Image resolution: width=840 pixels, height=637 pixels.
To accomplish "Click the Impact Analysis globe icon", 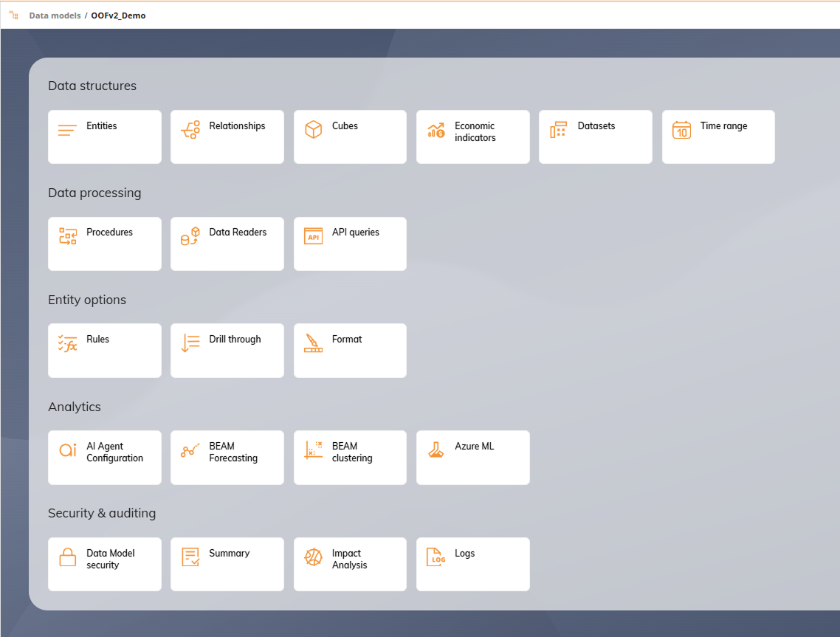I will coord(314,557).
